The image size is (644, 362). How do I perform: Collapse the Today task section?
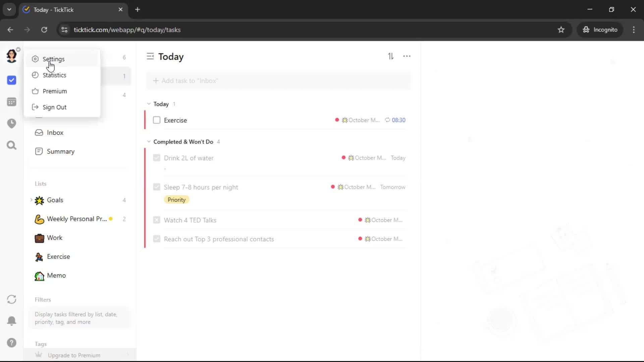pos(149,104)
